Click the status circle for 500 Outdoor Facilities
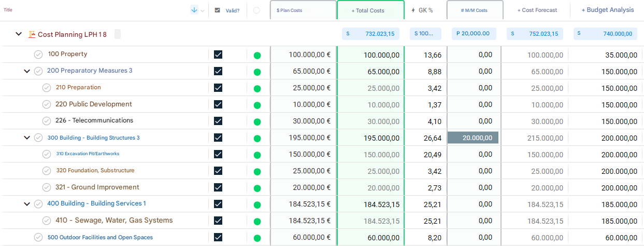Viewport: 644px width, 246px height. click(38, 237)
